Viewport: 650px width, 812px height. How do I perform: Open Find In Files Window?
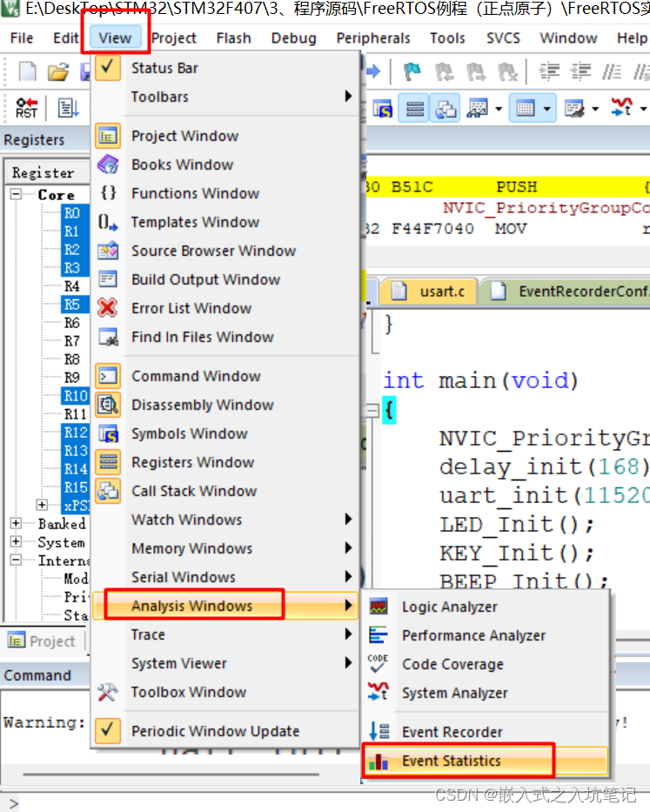click(225, 337)
